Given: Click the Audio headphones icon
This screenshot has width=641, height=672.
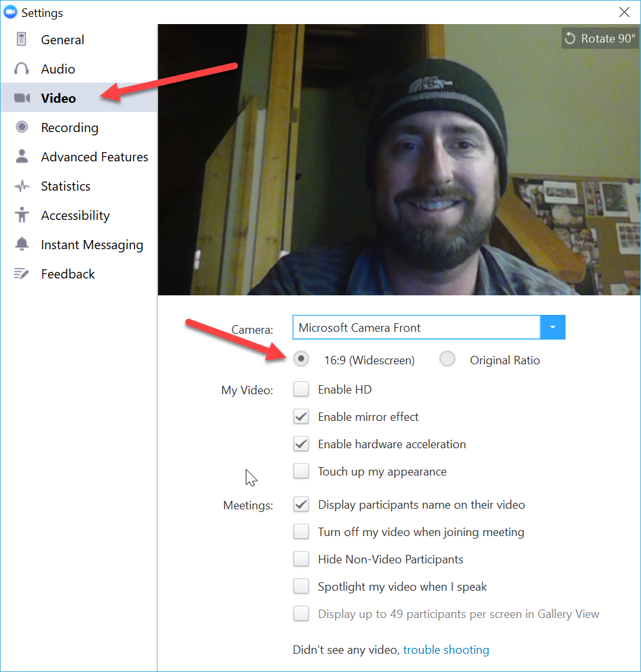Looking at the screenshot, I should click(x=22, y=69).
